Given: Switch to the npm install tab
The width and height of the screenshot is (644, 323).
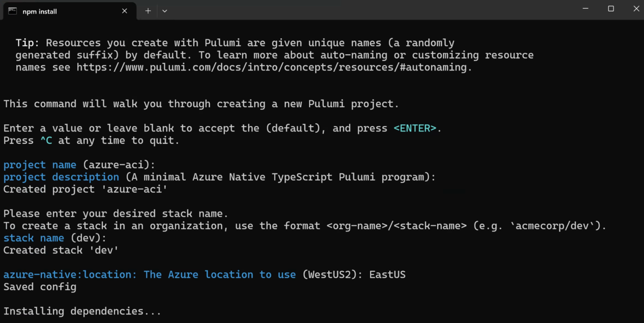Looking at the screenshot, I should pyautogui.click(x=60, y=11).
